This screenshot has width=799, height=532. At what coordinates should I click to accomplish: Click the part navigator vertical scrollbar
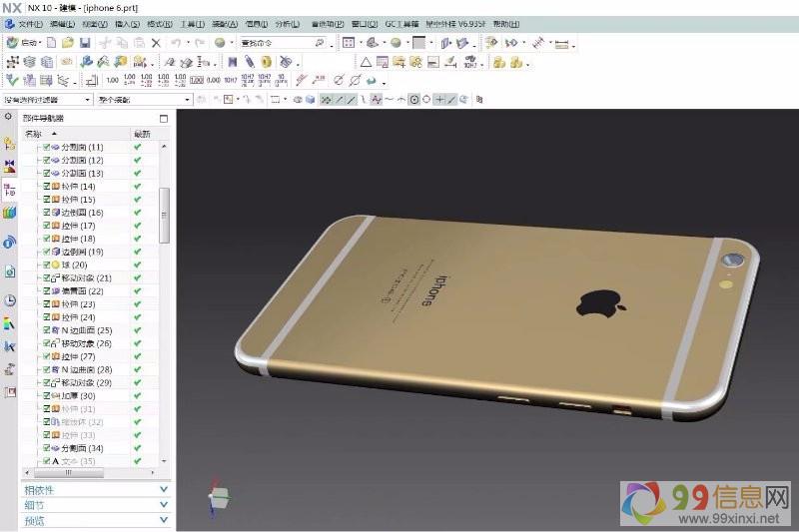[x=165, y=210]
